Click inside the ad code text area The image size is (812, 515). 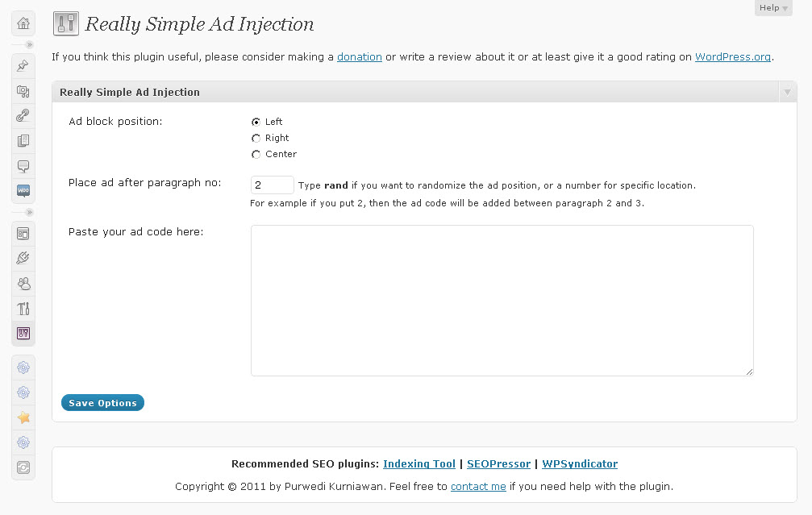(502, 300)
